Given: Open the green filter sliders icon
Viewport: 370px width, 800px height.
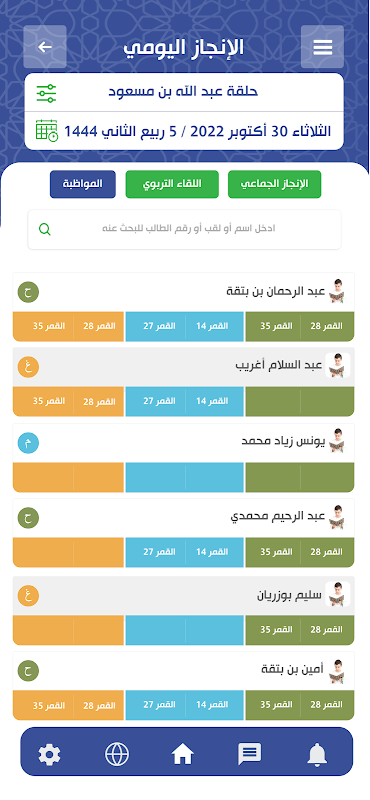Looking at the screenshot, I should pyautogui.click(x=46, y=92).
